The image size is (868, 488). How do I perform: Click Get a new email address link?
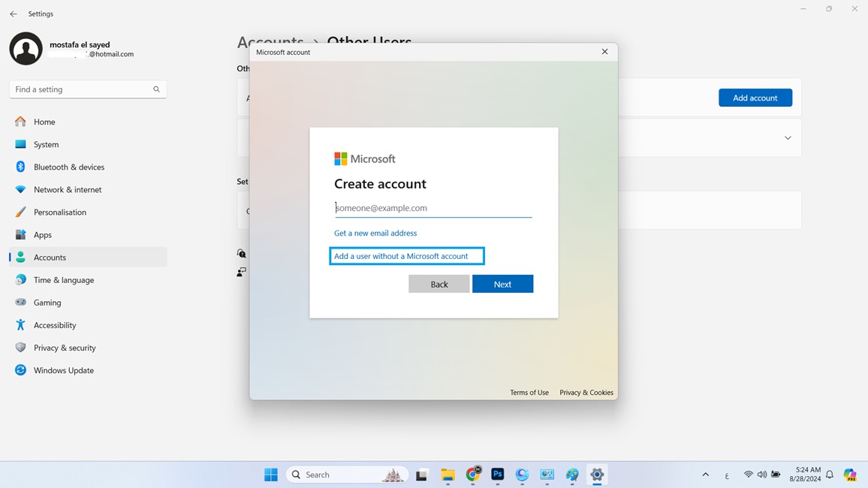click(375, 233)
